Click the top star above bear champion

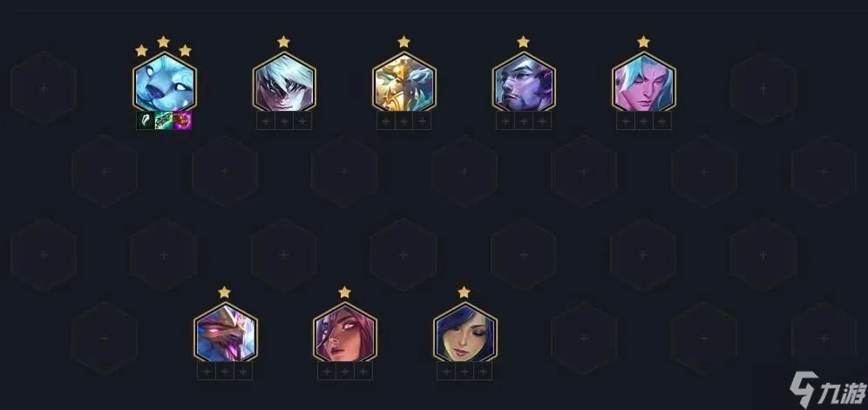(x=163, y=42)
